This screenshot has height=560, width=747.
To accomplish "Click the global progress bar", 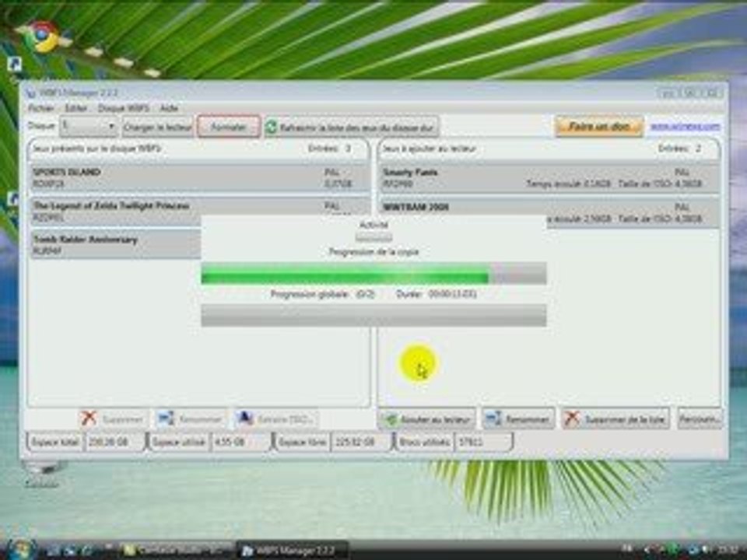I will 374,315.
